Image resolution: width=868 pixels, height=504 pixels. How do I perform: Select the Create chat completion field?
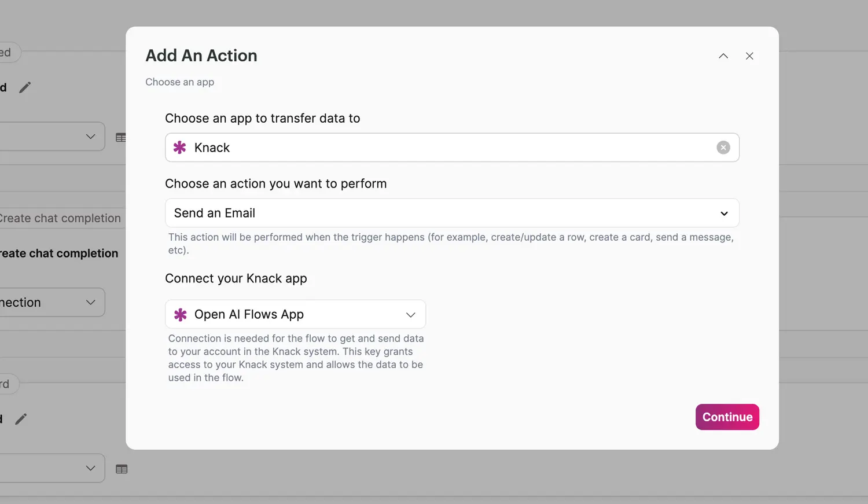click(61, 218)
